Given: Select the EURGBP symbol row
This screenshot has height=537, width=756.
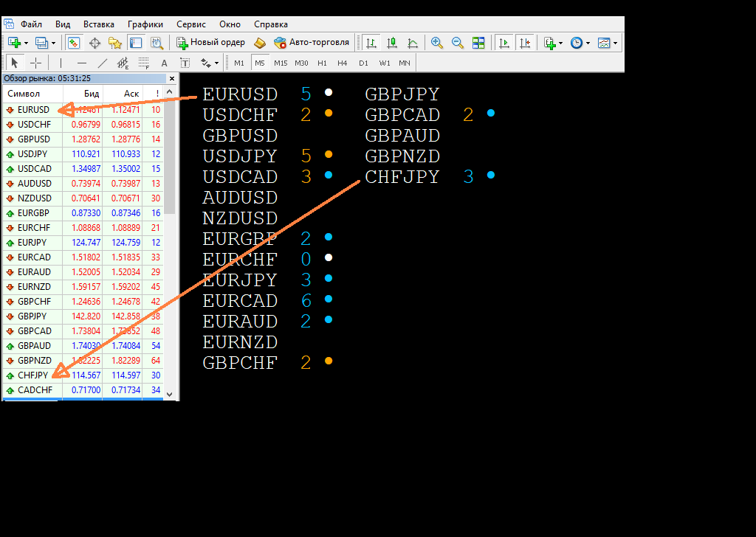Looking at the screenshot, I should tap(83, 213).
